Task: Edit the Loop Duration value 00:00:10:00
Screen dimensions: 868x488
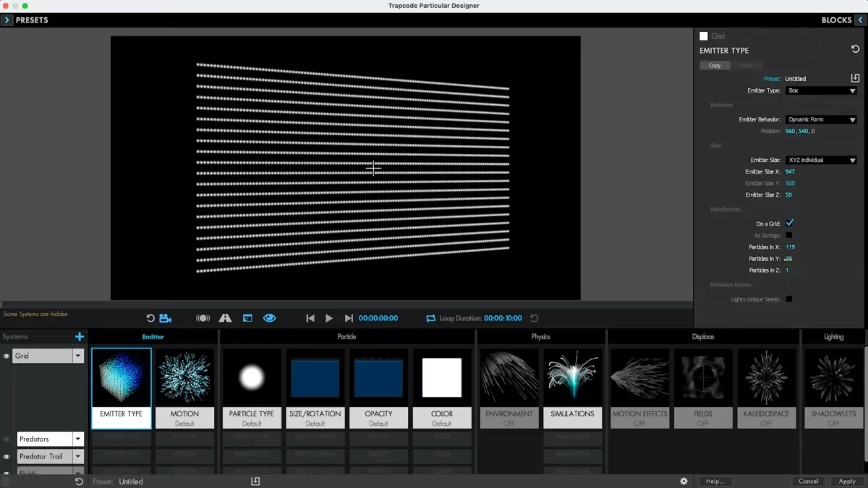Action: point(503,318)
